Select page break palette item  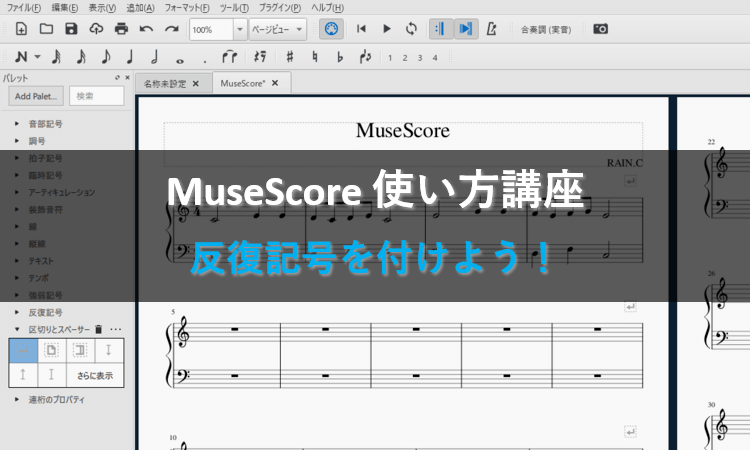click(x=52, y=351)
